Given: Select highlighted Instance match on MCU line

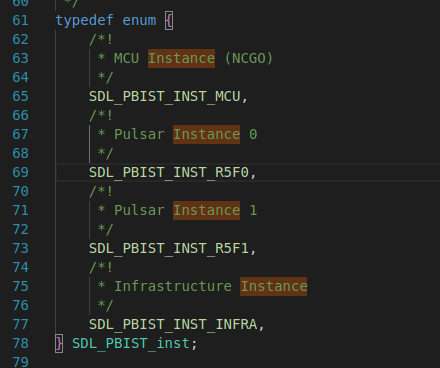Looking at the screenshot, I should (x=181, y=58).
